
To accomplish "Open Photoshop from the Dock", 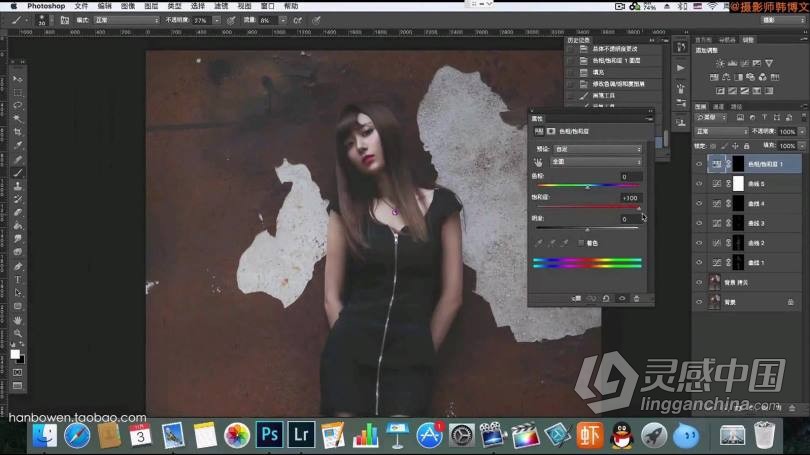I will 269,435.
